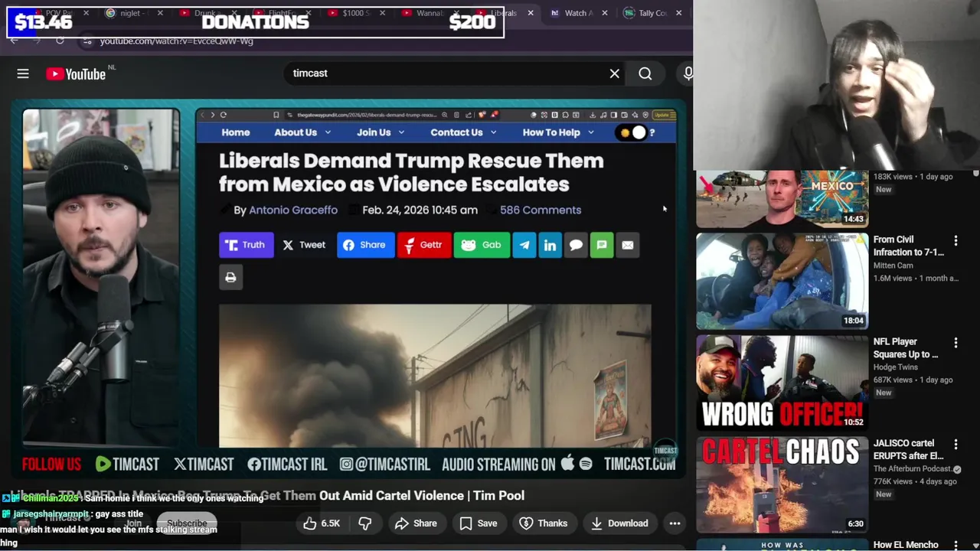
Task: Run search with the magnifier button
Action: click(645, 73)
